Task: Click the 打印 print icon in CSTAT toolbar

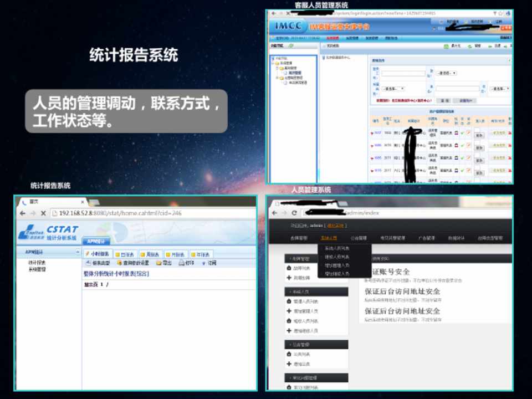Action: click(x=182, y=263)
